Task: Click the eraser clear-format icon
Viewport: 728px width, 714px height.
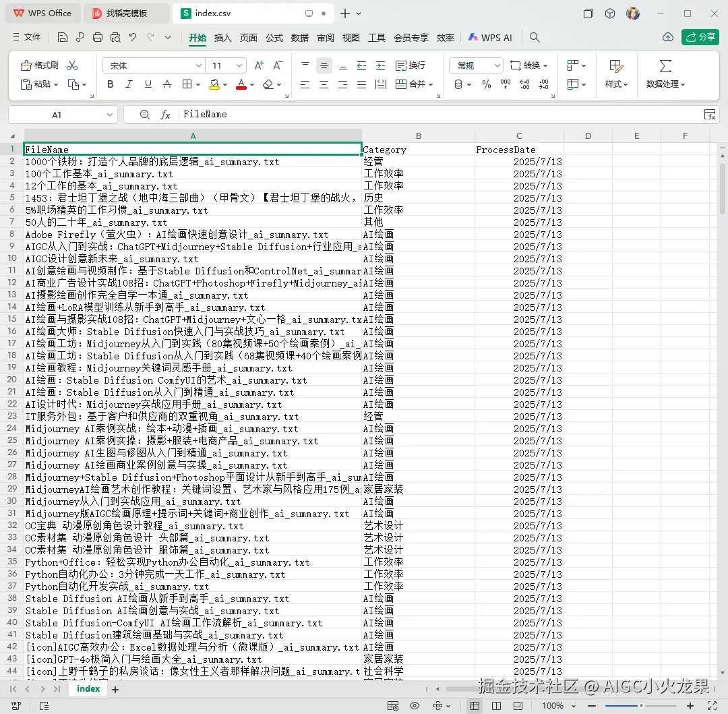Action: tap(268, 84)
